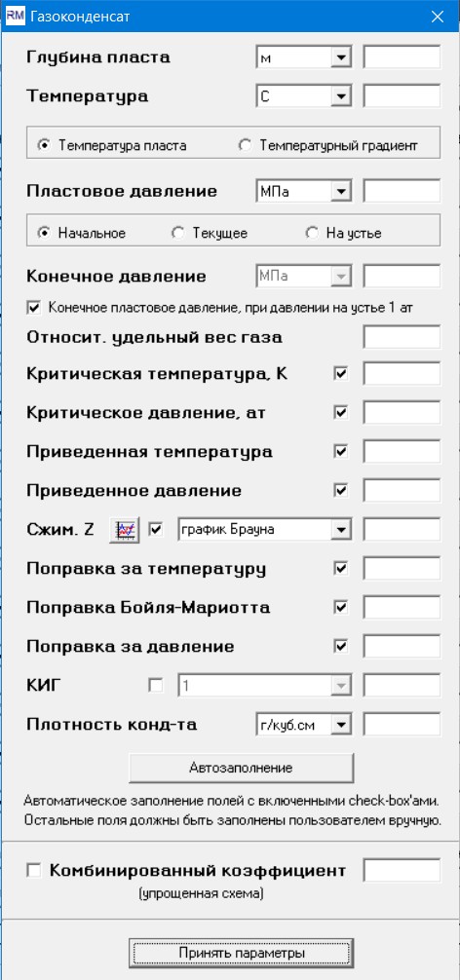The height and width of the screenshot is (980, 460).
Task: Focus the Относит. удельный вес газа field
Action: point(402,337)
